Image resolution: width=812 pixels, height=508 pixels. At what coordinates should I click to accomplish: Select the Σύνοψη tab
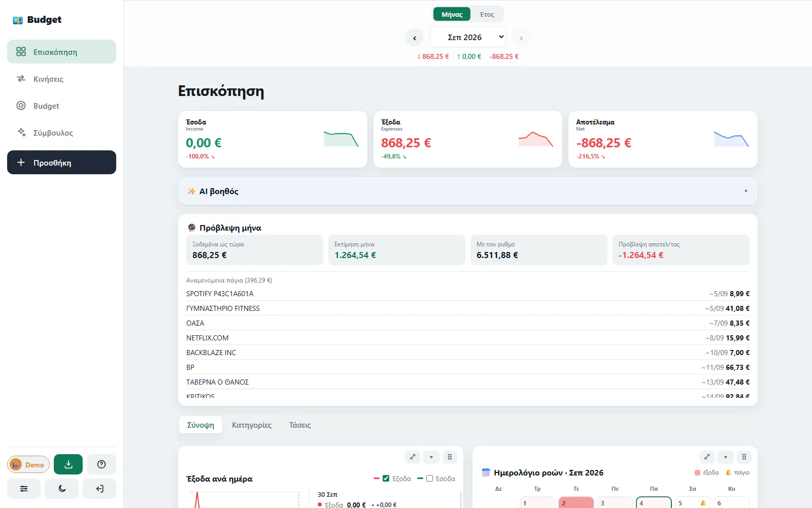(200, 425)
